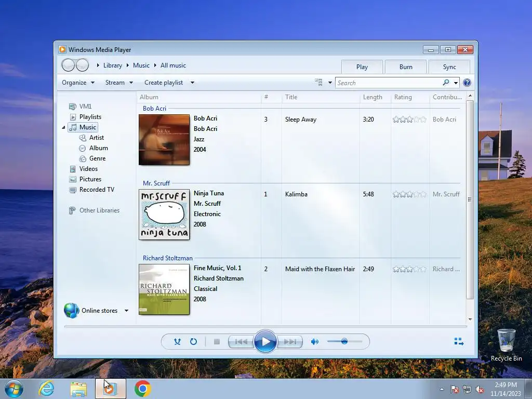Switch to the Sync tab
This screenshot has width=532, height=399.
[x=449, y=67]
